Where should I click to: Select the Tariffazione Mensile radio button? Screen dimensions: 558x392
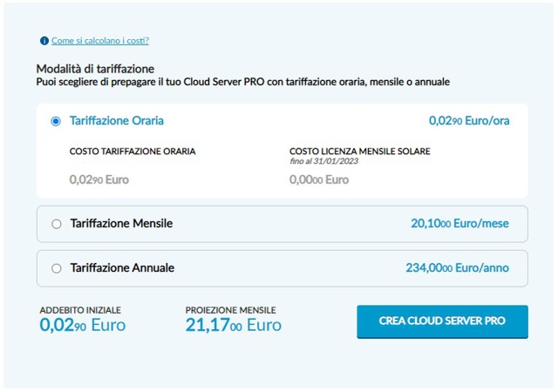click(57, 224)
